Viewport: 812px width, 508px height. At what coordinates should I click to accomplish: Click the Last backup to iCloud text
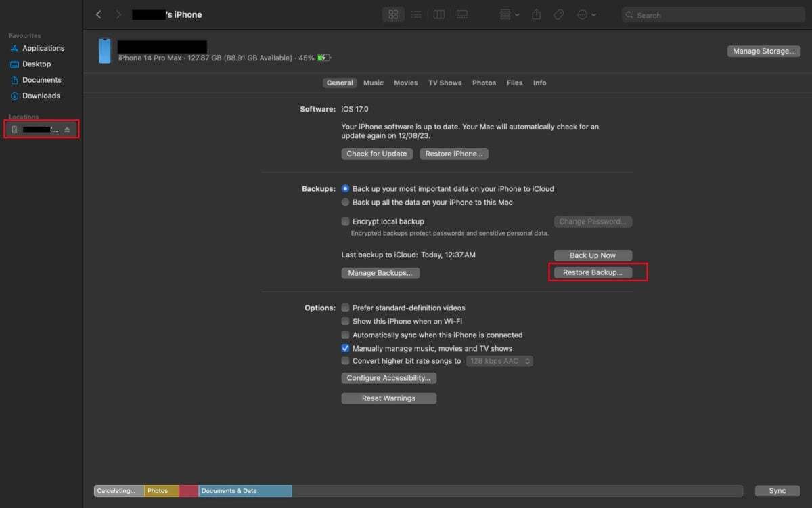pos(409,255)
